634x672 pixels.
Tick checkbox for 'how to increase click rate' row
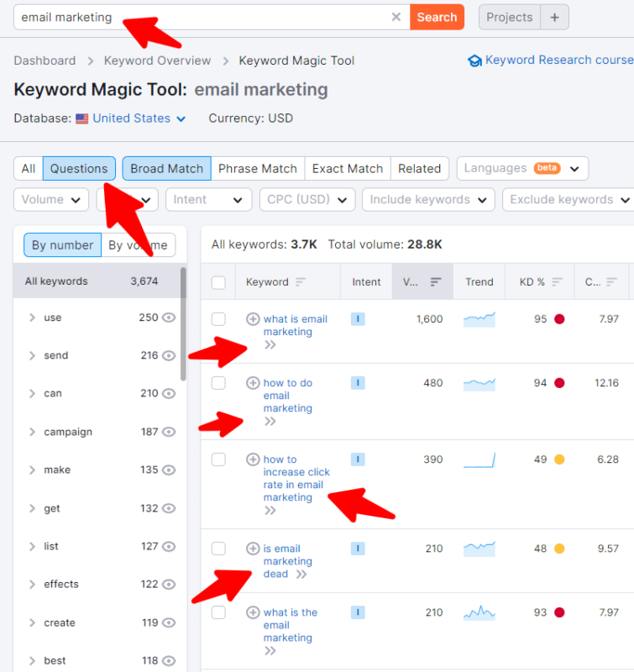click(x=218, y=459)
